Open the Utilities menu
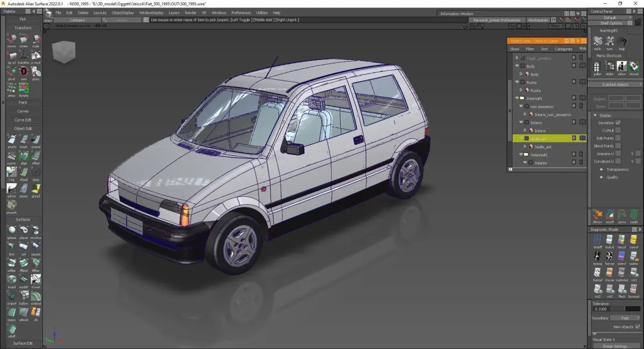Image resolution: width=644 pixels, height=349 pixels. 262,12
